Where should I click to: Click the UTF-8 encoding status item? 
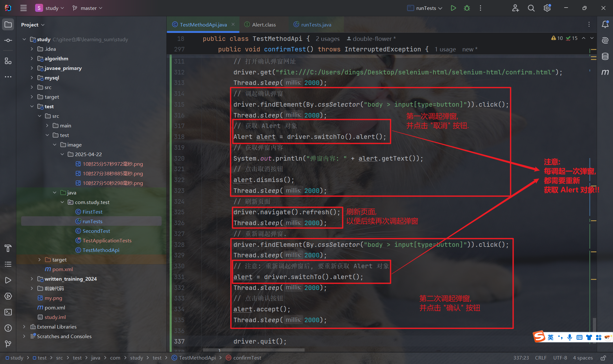coord(560,358)
